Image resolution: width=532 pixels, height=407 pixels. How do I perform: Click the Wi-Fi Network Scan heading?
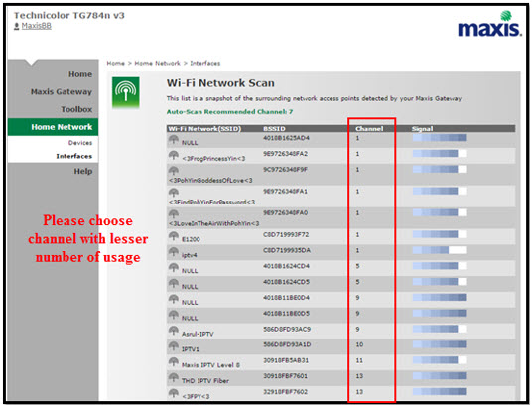point(220,83)
